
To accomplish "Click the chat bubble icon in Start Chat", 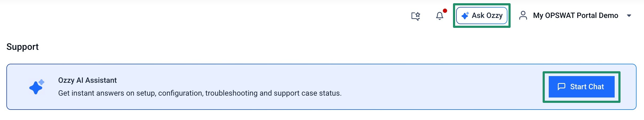I will click(561, 87).
